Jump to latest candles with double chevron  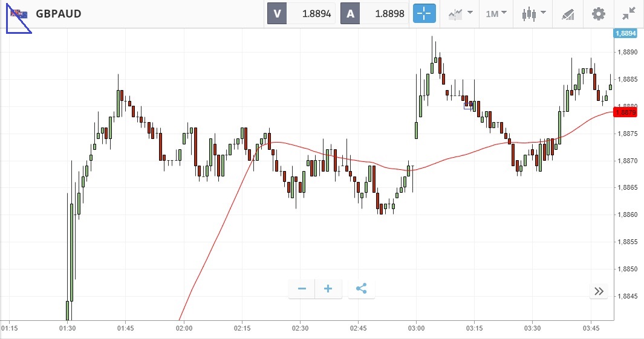[599, 291]
